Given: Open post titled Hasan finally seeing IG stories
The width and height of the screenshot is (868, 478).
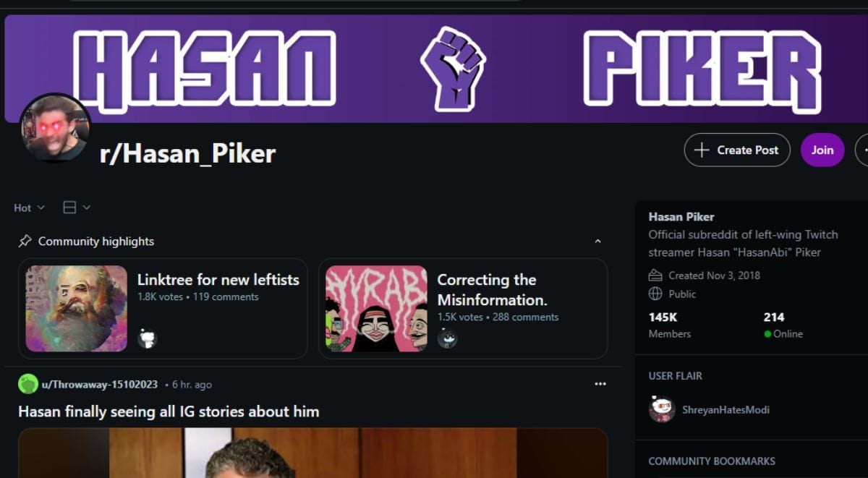Looking at the screenshot, I should tap(169, 411).
